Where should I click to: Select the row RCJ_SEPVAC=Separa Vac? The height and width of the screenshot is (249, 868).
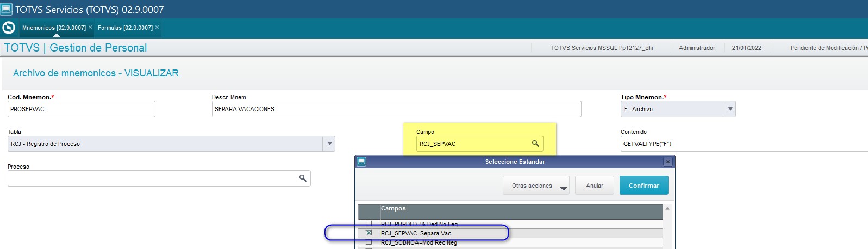(x=510, y=233)
